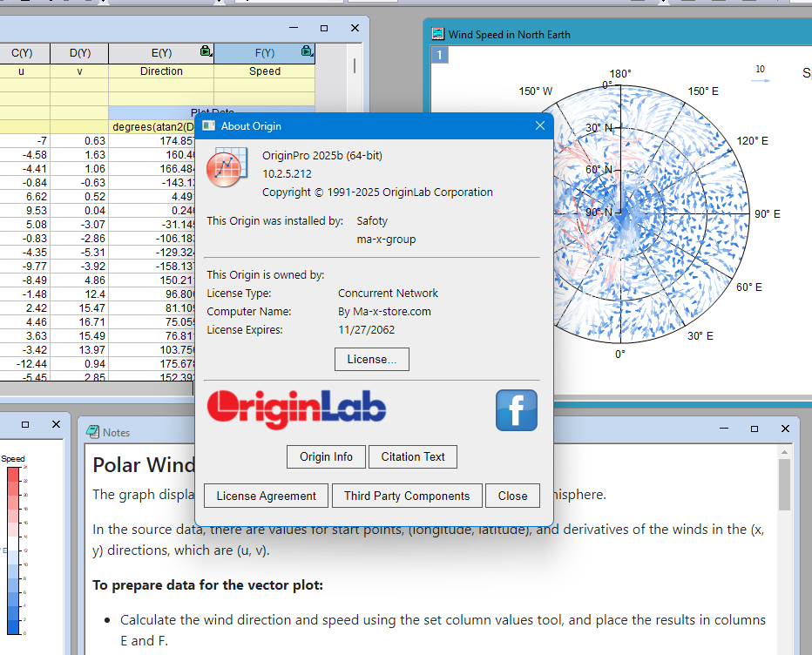This screenshot has width=812, height=655.
Task: Click the 'Concurrent Network' license type
Action: click(388, 293)
